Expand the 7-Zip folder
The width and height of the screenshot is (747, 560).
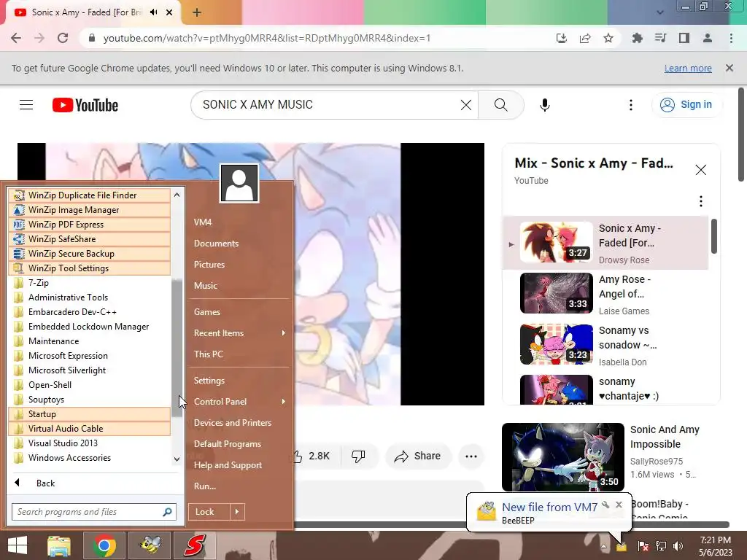coord(90,283)
